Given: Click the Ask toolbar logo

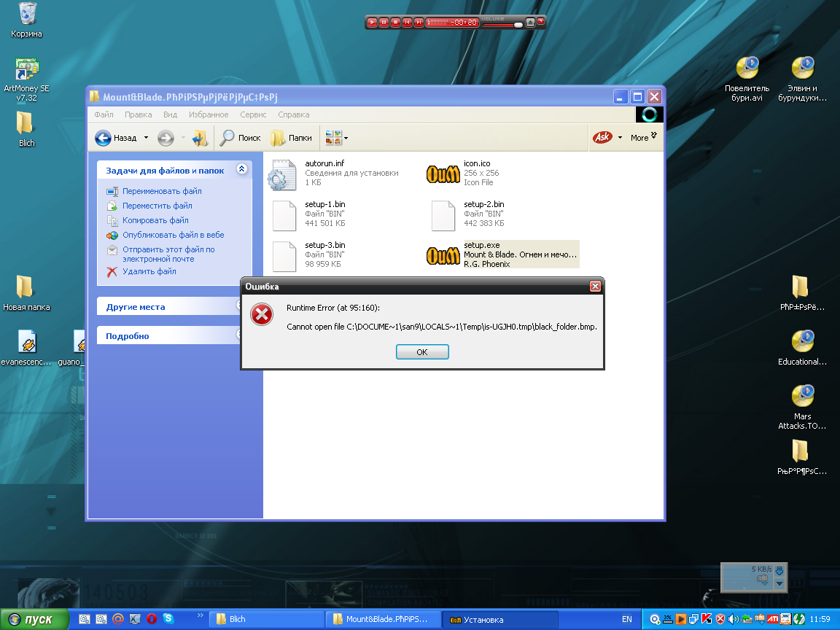Looking at the screenshot, I should [602, 137].
